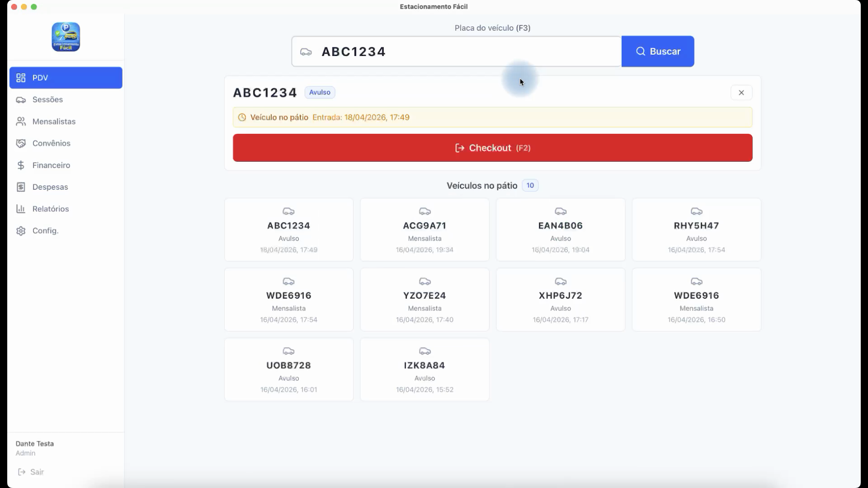Select the ACG9A71 vehicle card
The width and height of the screenshot is (868, 488).
tap(425, 230)
